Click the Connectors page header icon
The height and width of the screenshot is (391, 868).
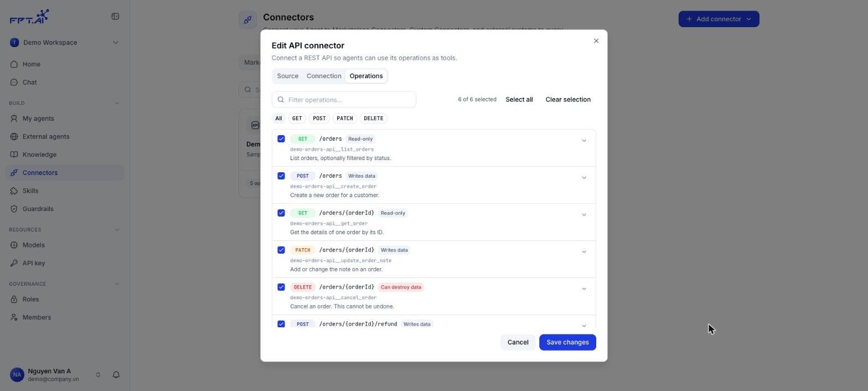[x=247, y=20]
